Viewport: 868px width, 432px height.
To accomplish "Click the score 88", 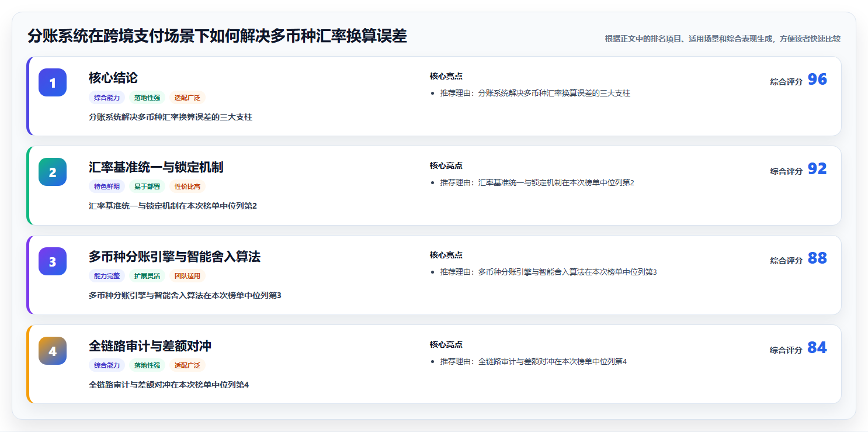I will 817,258.
